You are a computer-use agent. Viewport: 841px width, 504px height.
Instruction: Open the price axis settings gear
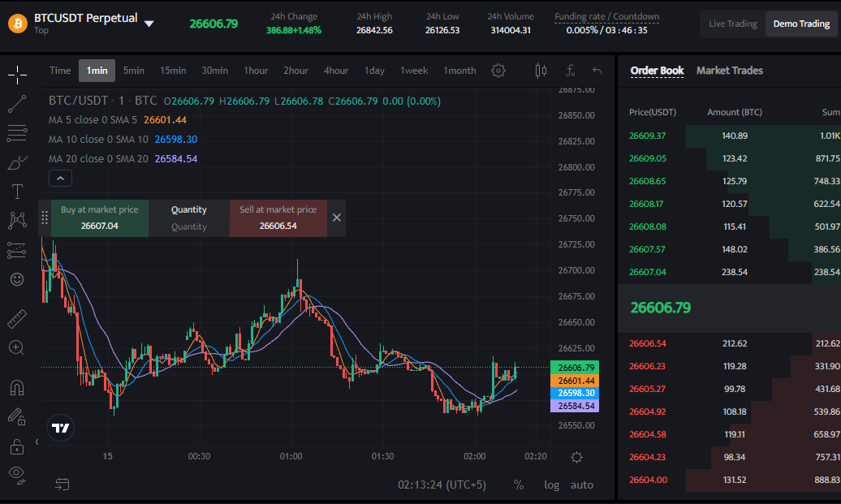click(x=576, y=458)
